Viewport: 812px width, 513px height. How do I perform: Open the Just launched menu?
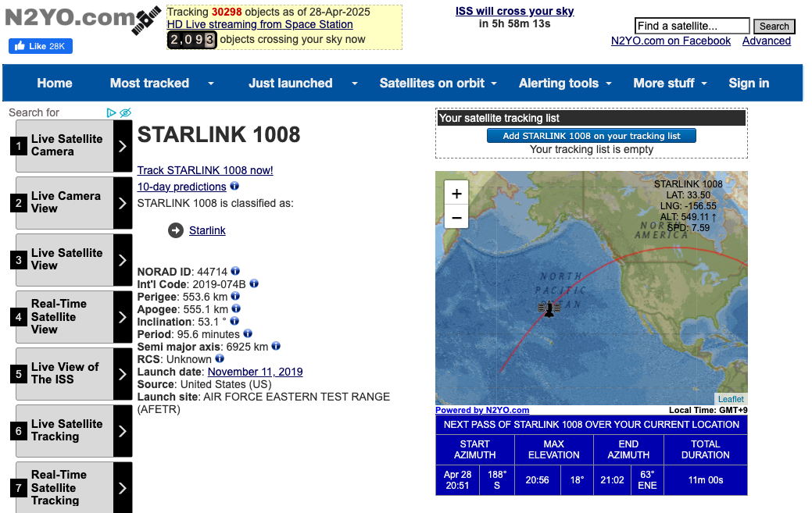tap(291, 83)
